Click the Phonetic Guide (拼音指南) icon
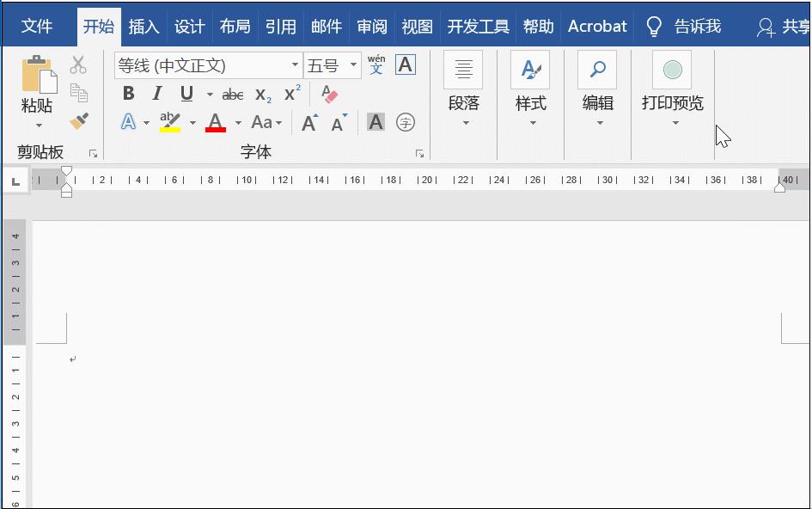Viewport: 812px width, 509px height. (375, 64)
